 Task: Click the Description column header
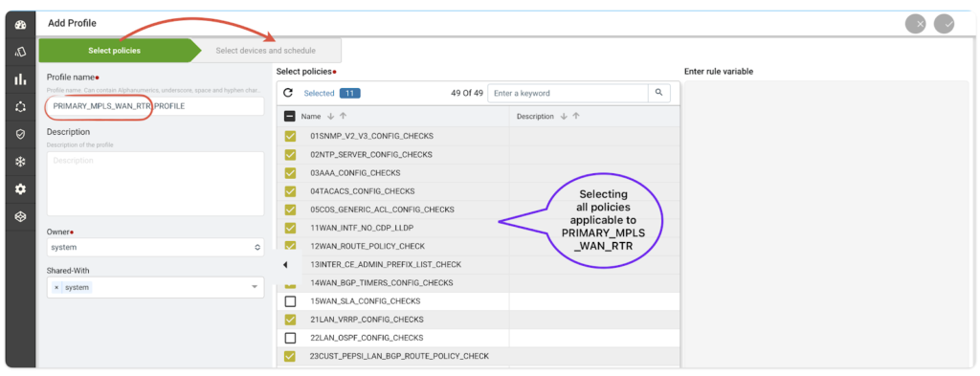tap(535, 116)
